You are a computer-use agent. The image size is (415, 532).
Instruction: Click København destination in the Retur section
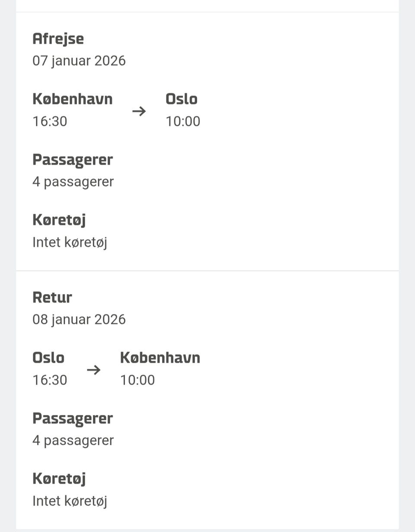(160, 358)
